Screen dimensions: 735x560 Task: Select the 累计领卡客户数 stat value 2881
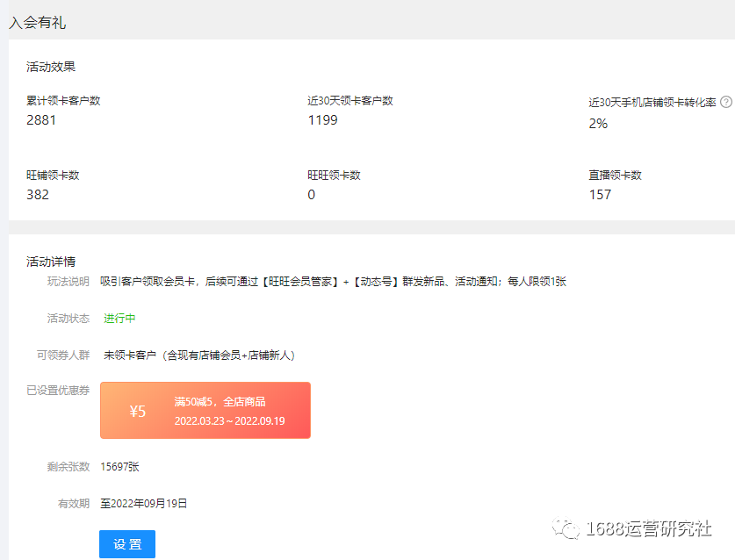tap(40, 120)
